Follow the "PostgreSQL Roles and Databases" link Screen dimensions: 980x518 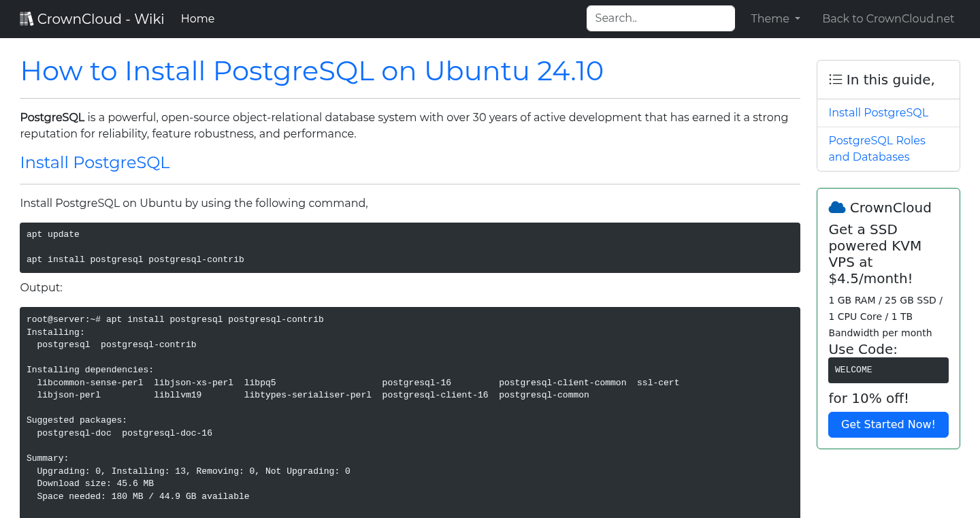point(877,148)
